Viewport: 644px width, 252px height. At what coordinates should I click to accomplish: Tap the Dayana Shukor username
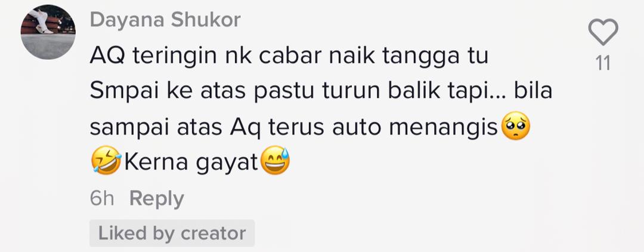click(x=165, y=20)
